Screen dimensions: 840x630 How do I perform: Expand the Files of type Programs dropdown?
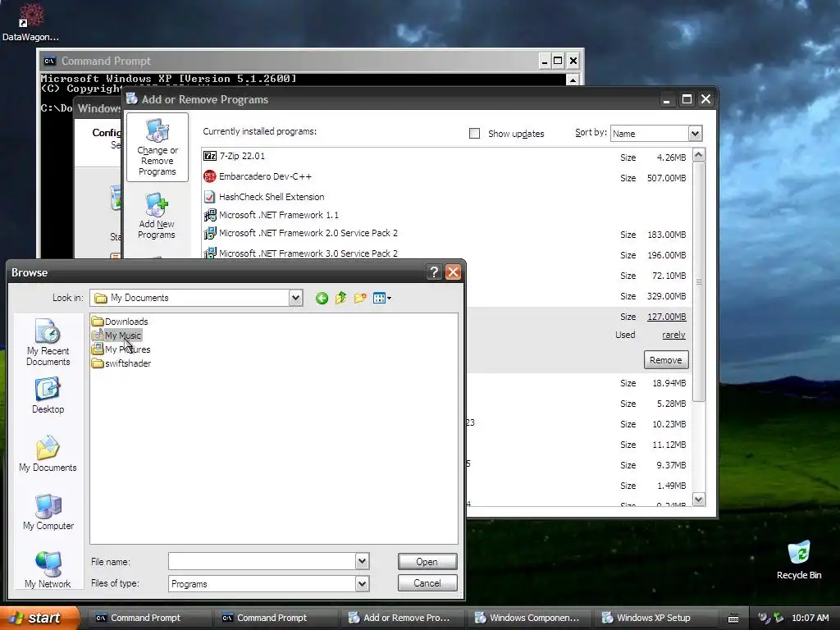click(x=362, y=583)
